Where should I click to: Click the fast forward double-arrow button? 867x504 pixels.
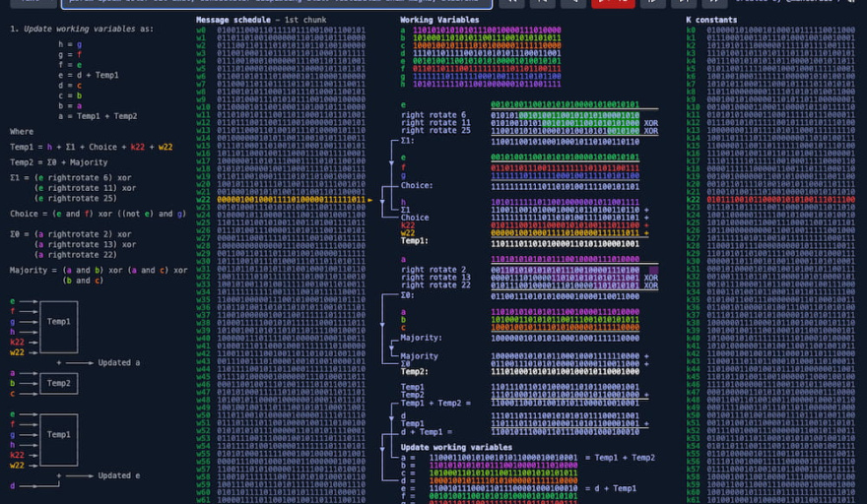tap(713, 4)
